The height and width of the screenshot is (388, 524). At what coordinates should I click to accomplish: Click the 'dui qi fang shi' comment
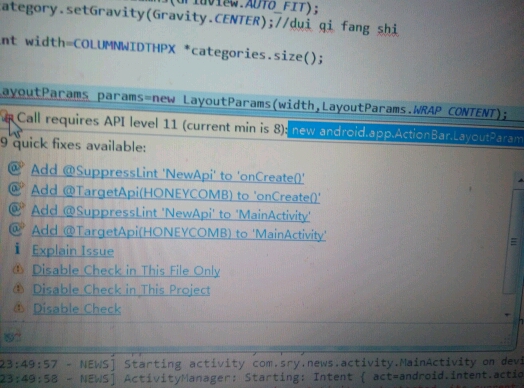click(344, 27)
